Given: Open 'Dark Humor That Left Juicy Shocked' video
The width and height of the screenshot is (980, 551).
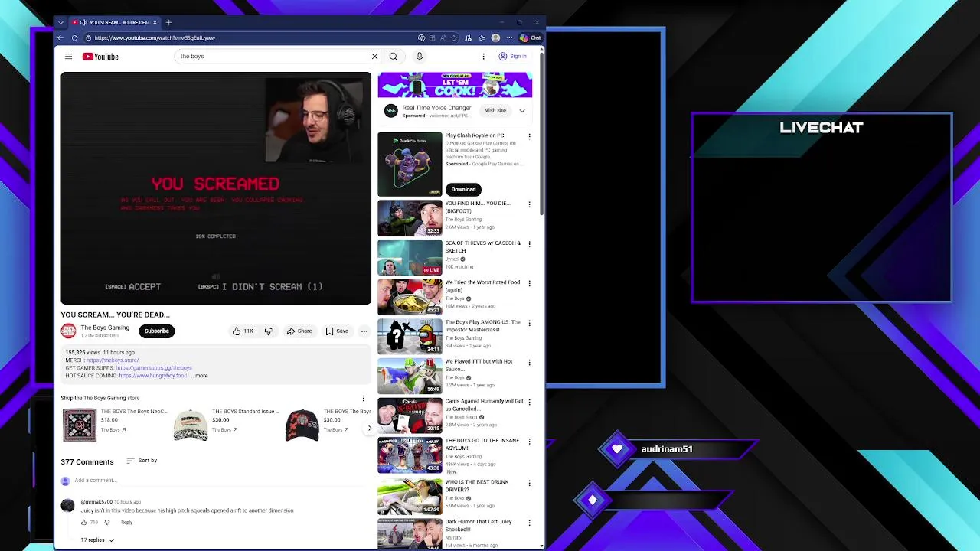Looking at the screenshot, I should (x=410, y=533).
